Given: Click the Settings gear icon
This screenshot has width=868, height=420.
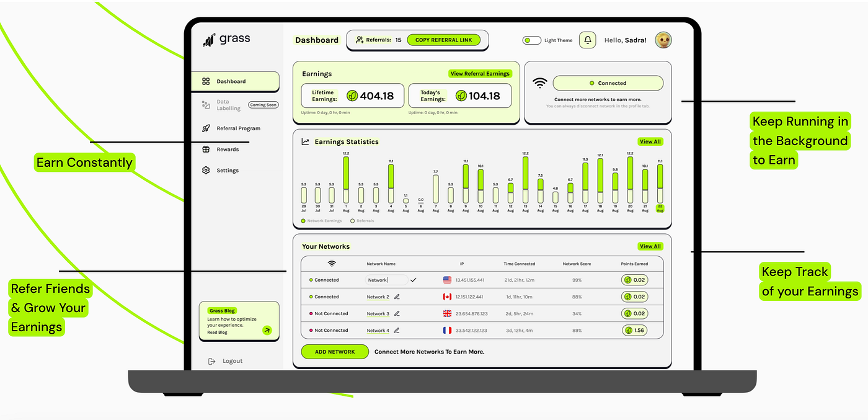Looking at the screenshot, I should (x=206, y=171).
